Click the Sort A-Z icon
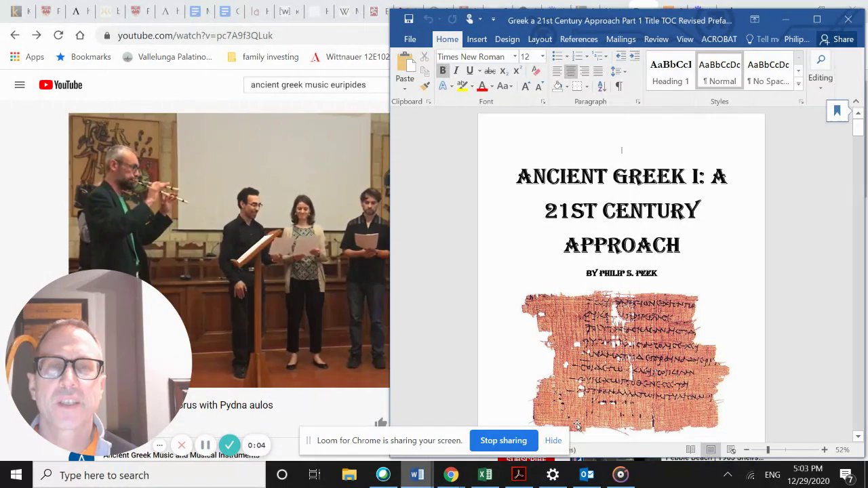The width and height of the screenshot is (868, 488). [601, 86]
